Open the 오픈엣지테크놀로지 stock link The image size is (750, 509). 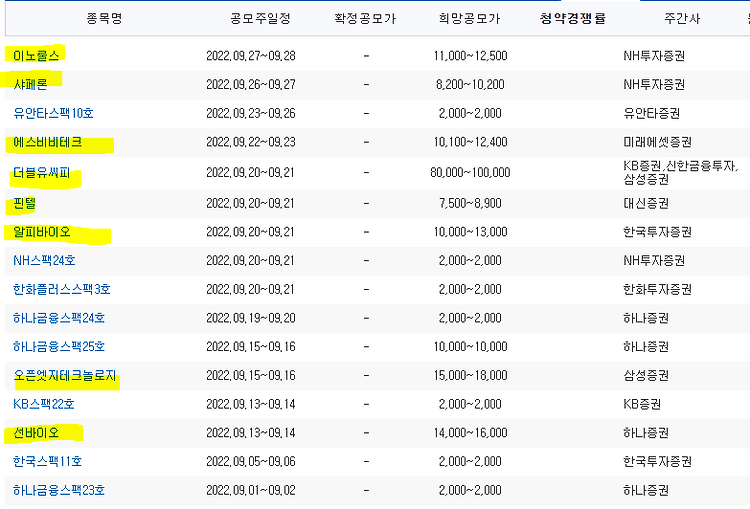(65, 376)
